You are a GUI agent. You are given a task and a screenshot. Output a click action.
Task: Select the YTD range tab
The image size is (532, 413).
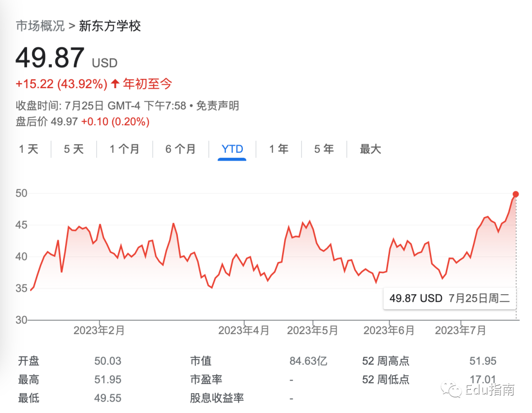[232, 149]
